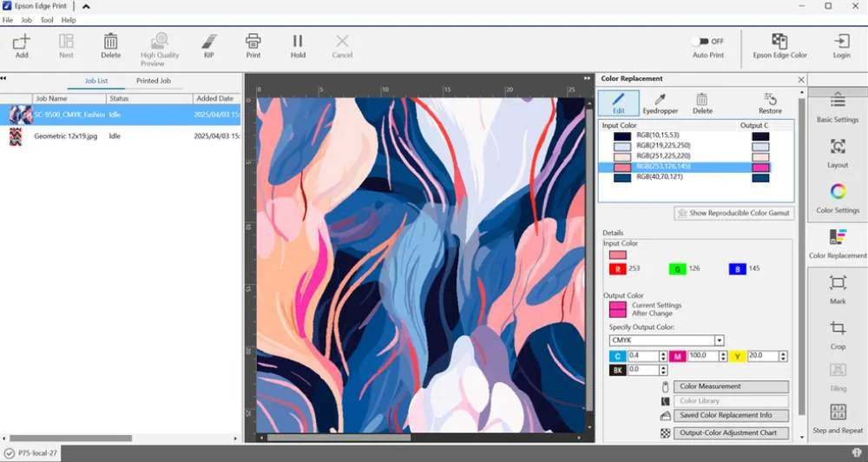Screen dimensions: 868x462
Task: Click Show Reproducible Color Gamut button
Action: (734, 214)
